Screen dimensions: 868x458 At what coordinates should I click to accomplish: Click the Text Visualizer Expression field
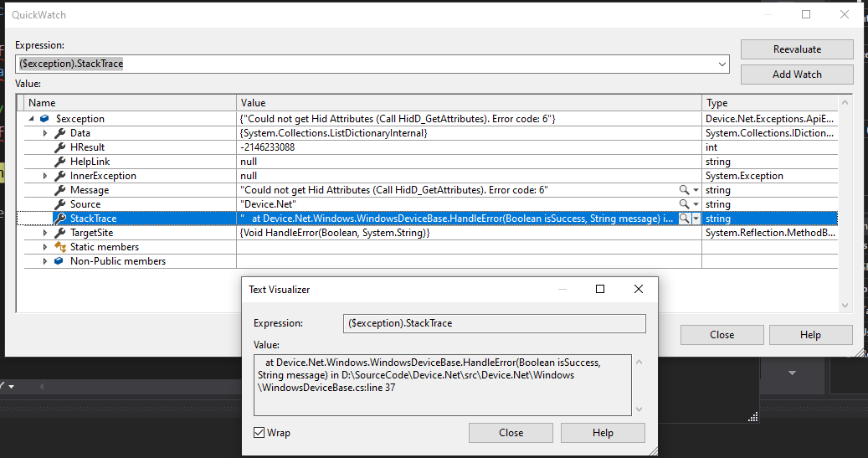(495, 323)
